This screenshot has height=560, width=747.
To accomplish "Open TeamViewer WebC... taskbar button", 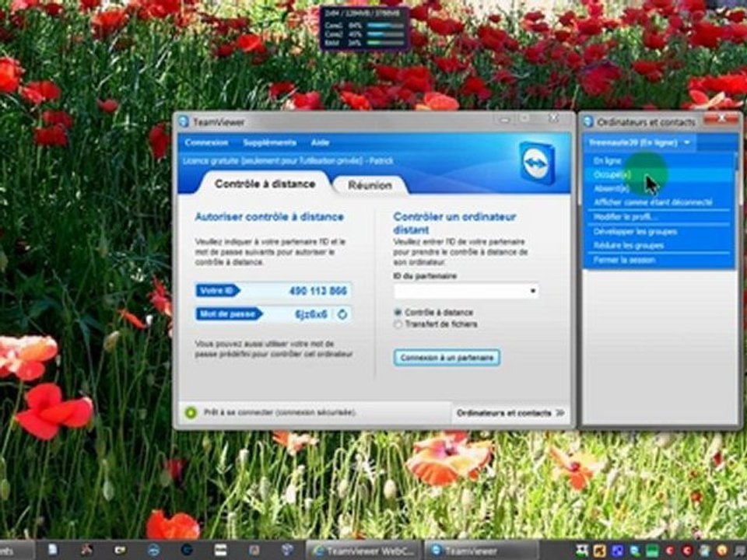I will [364, 551].
